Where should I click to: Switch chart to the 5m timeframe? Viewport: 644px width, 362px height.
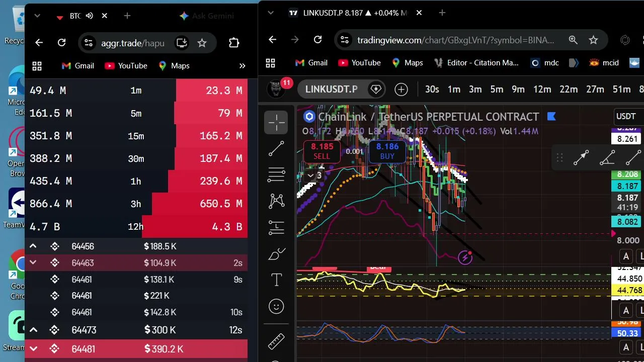coord(497,89)
